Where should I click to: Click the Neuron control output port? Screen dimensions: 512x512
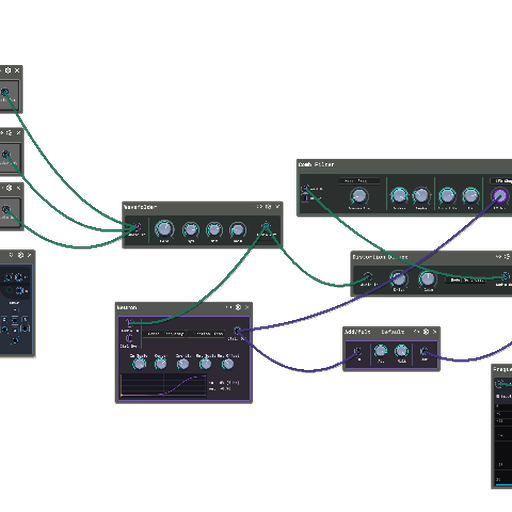(x=237, y=331)
